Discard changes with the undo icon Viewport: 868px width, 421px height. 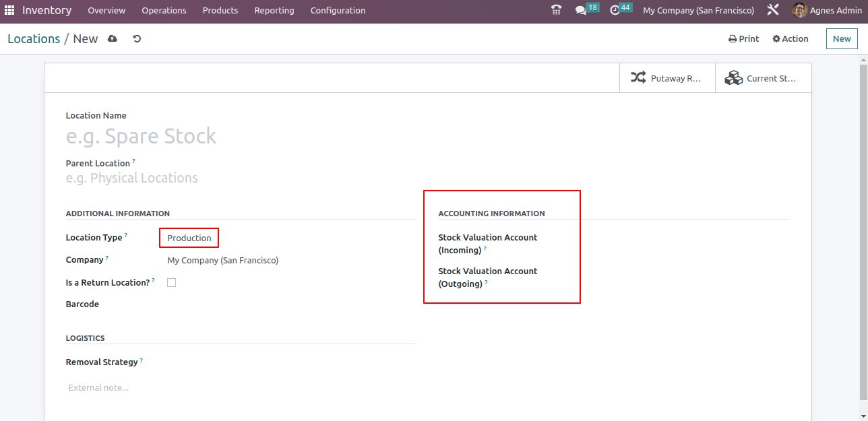[137, 39]
